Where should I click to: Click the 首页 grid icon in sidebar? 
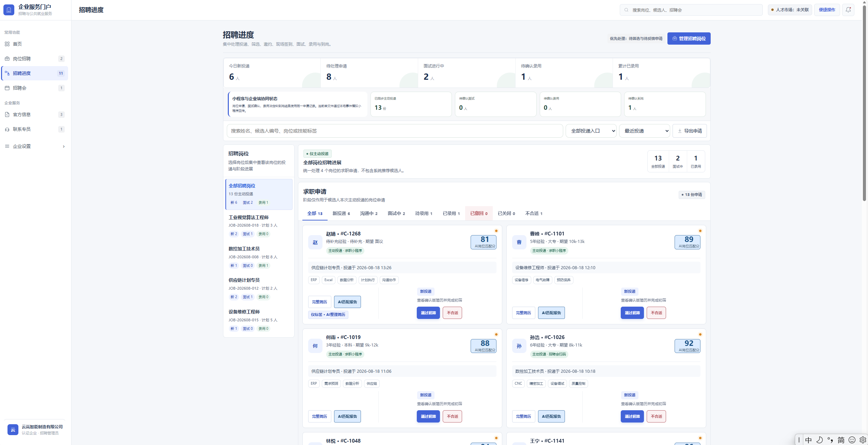pos(7,44)
